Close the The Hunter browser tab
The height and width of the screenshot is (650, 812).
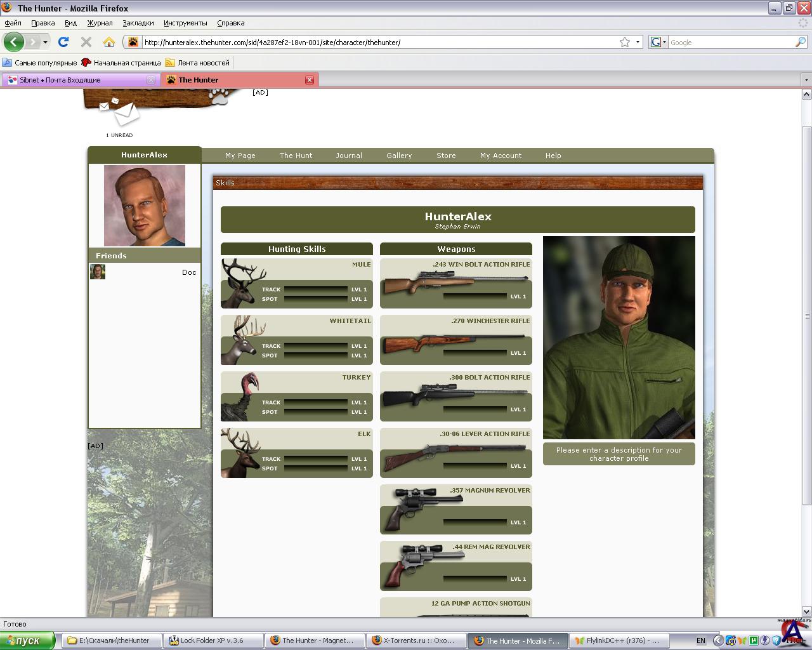click(310, 80)
